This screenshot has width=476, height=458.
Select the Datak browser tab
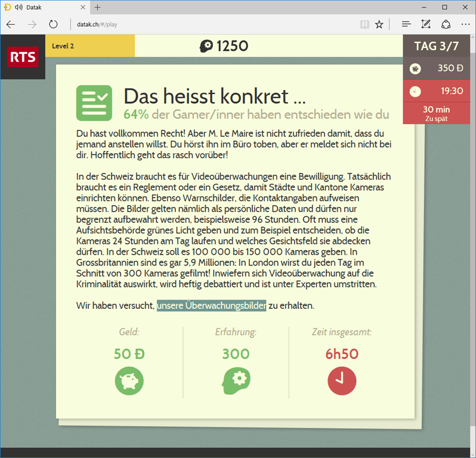42,7
